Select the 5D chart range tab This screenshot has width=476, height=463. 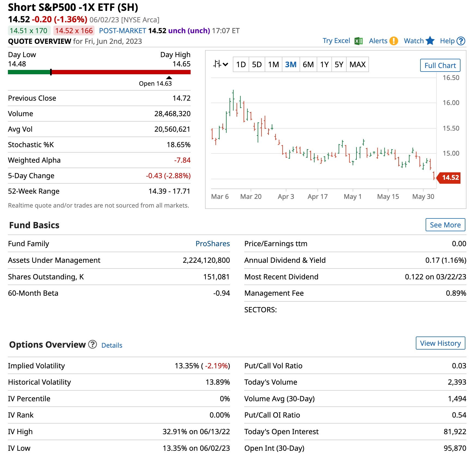tap(257, 64)
